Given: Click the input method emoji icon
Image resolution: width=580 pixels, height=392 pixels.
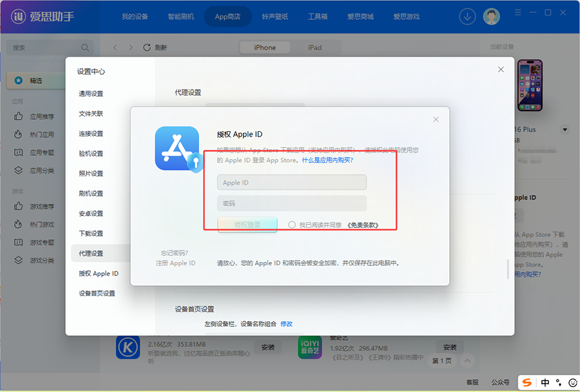Looking at the screenshot, I should pyautogui.click(x=573, y=383).
